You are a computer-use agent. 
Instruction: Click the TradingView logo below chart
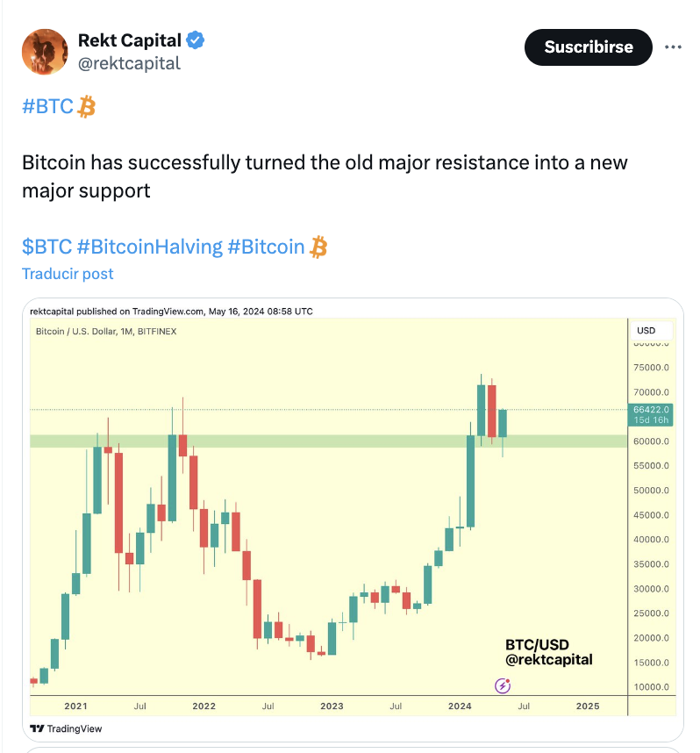coord(67,728)
